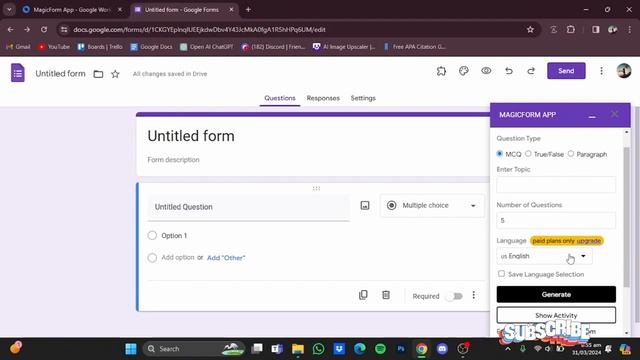The image size is (640, 360).
Task: Click paid plans only upgrade badge
Action: pos(567,241)
